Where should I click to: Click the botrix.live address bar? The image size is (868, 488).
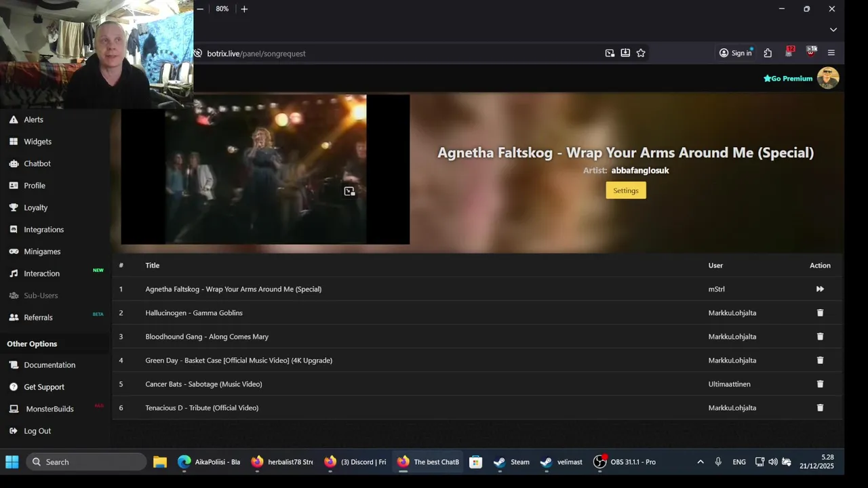[x=400, y=53]
